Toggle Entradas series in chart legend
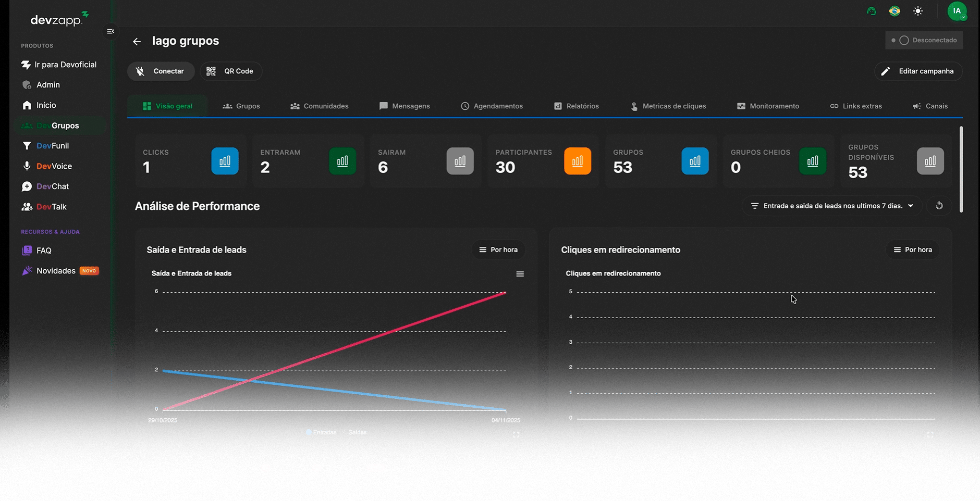Screen dimensions: 980x501 coord(321,432)
